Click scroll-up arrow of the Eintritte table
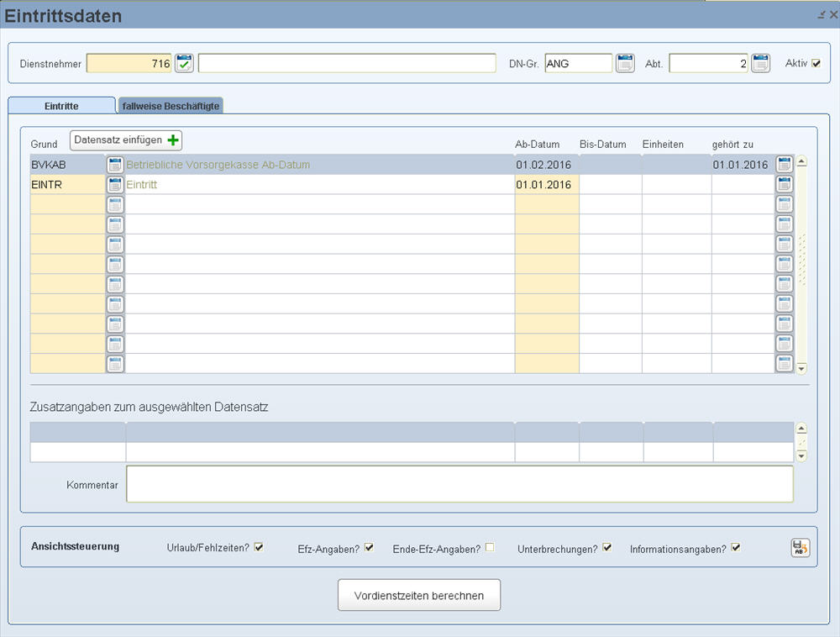Screen dimensions: 840x637 [x=801, y=161]
